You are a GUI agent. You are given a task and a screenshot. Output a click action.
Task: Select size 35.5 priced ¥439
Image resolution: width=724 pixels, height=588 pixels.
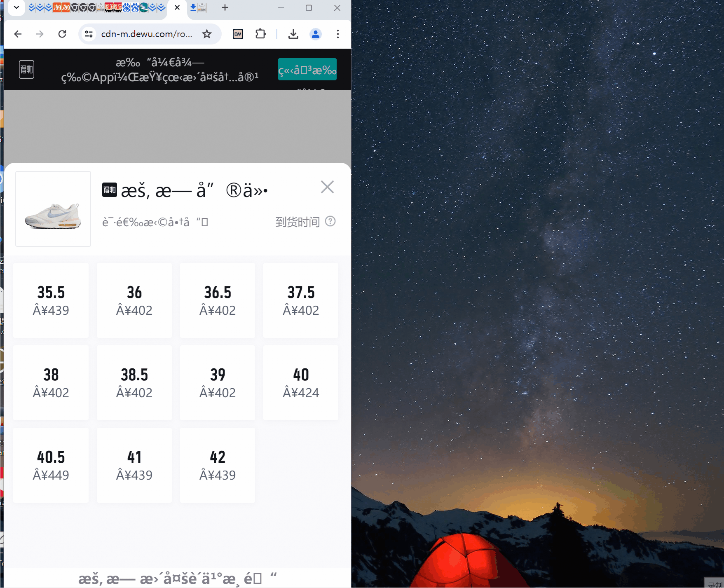(x=51, y=300)
